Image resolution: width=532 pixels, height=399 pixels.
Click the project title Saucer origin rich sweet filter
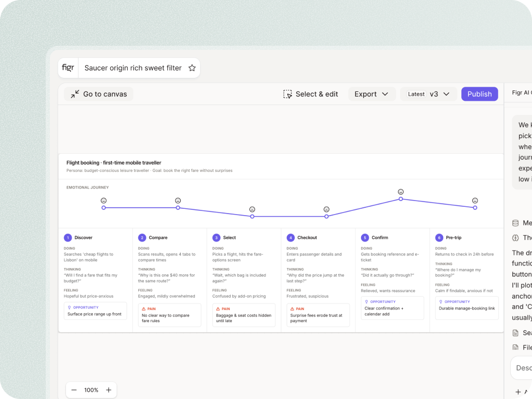click(x=133, y=68)
